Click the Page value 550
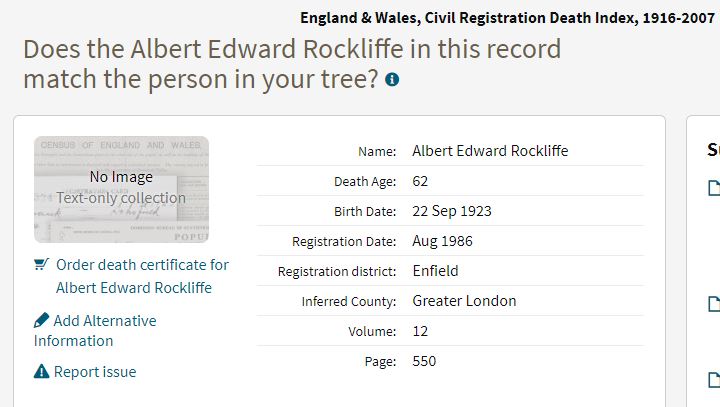Screen dimensions: 720x407 pyautogui.click(x=424, y=361)
